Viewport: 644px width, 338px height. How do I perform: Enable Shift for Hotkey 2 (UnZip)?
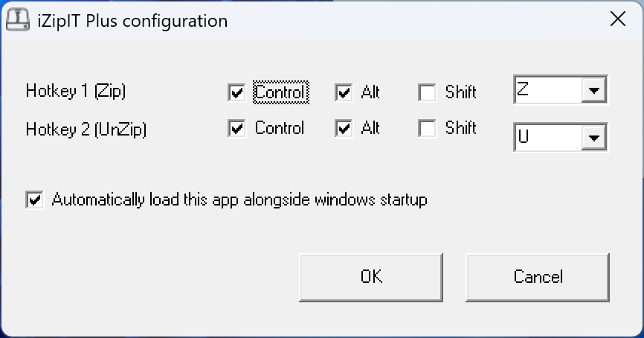point(428,129)
